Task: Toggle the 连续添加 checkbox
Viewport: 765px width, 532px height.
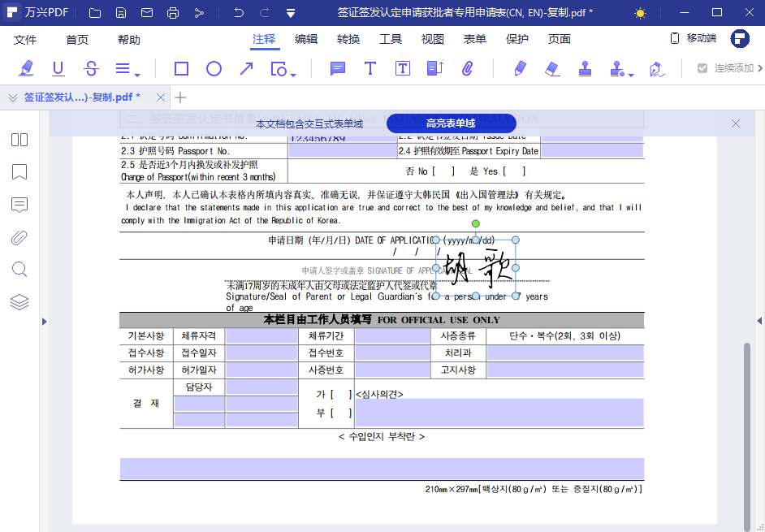Action: 702,68
